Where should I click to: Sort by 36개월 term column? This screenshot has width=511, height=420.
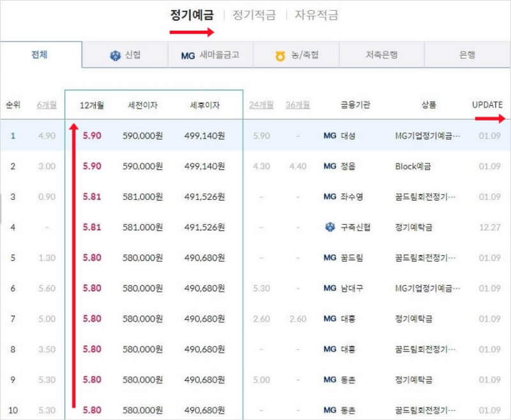[298, 105]
